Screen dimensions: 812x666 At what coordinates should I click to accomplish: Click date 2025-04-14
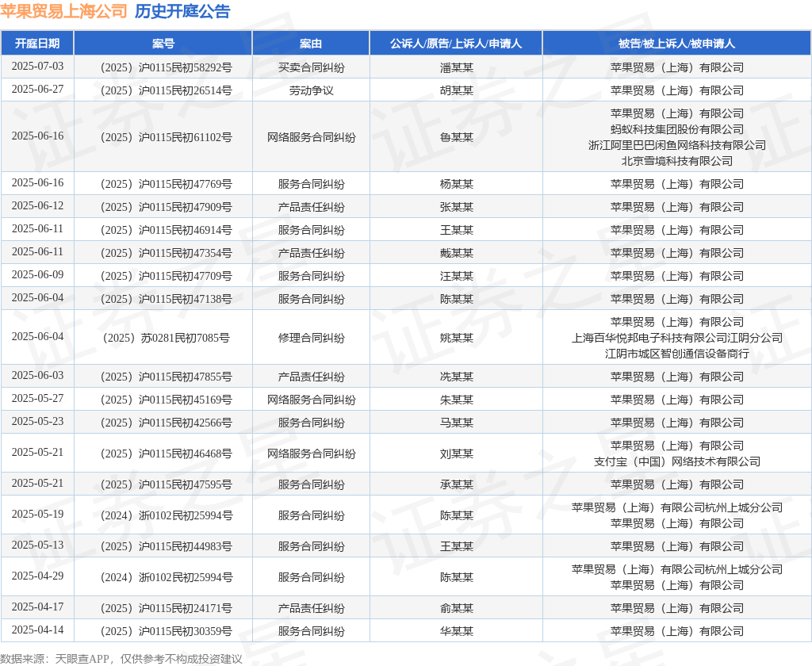37,630
